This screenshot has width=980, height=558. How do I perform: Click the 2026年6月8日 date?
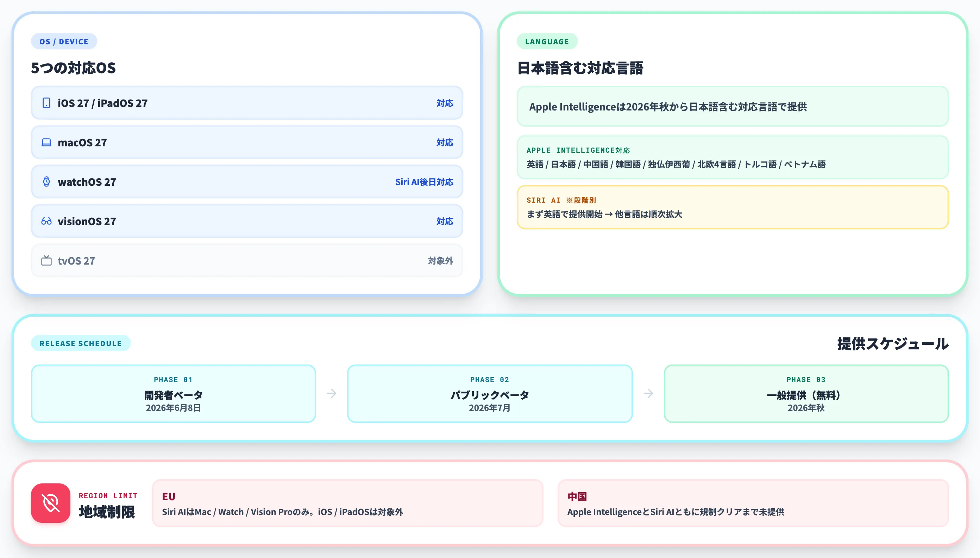[173, 408]
